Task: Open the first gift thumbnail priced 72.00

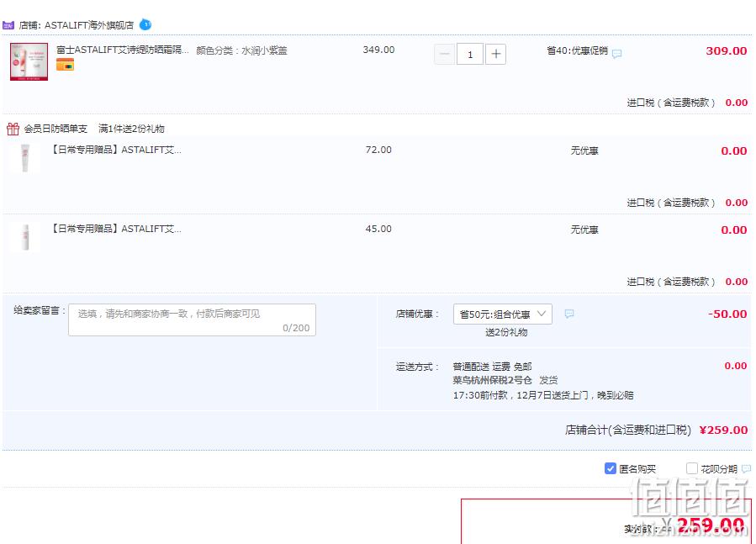Action: pyautogui.click(x=25, y=158)
